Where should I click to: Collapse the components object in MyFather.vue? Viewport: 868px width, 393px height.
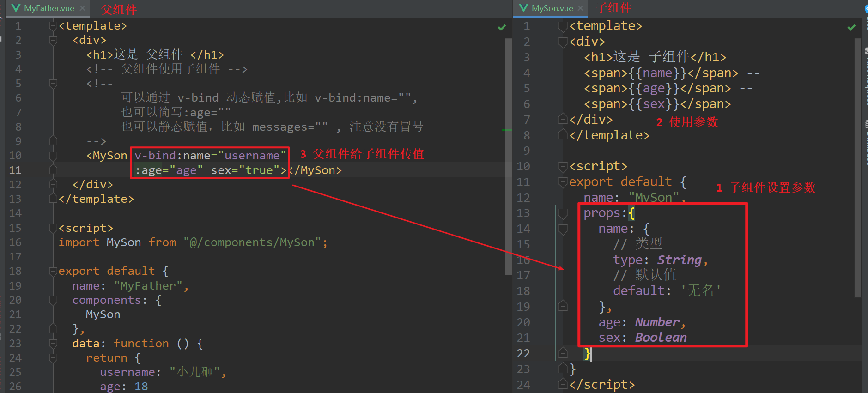(x=53, y=300)
